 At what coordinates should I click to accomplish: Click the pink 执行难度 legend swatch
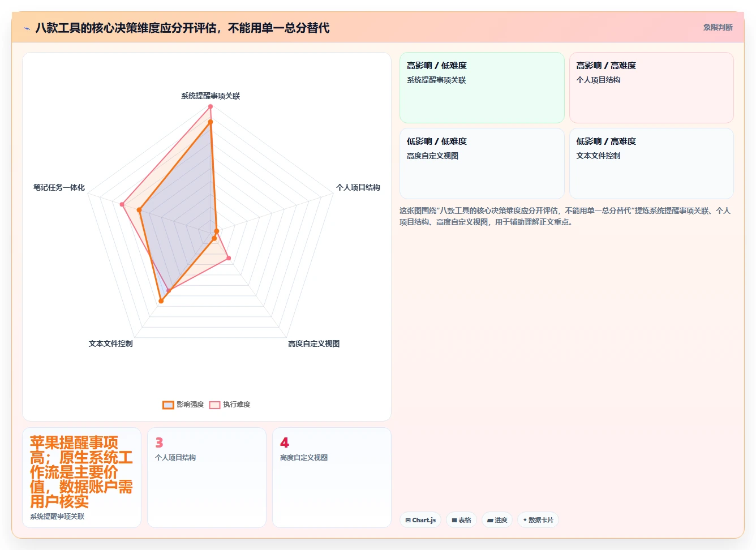[x=214, y=405]
